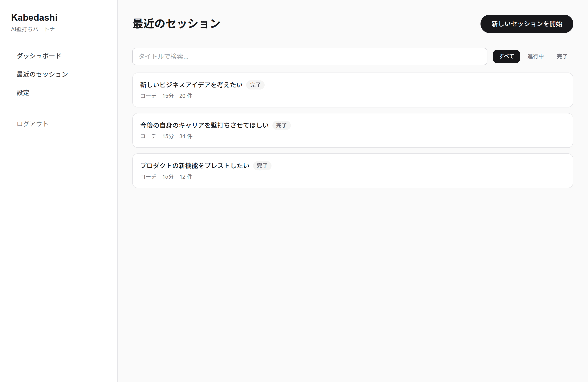Screen dimensions: 588x382
Task: Click the 完了 badge on the brainstorm session
Action: coord(262,166)
